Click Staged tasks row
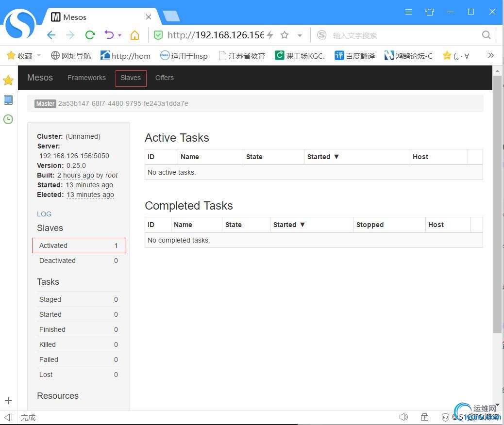This screenshot has height=425, width=504. click(79, 299)
